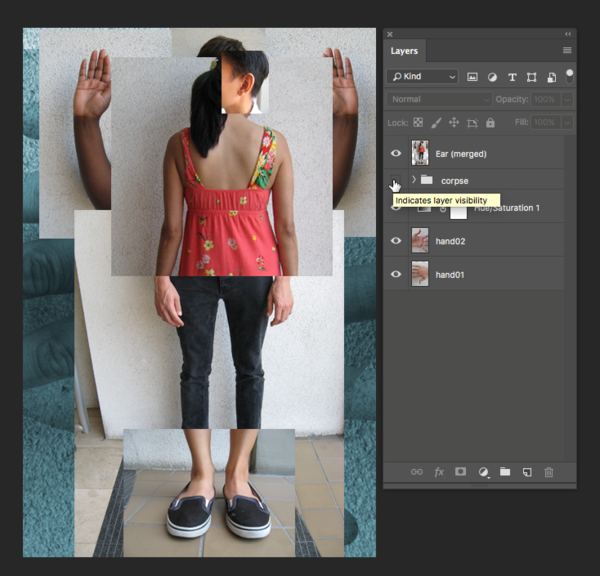Click the add layer style fx icon

(439, 472)
